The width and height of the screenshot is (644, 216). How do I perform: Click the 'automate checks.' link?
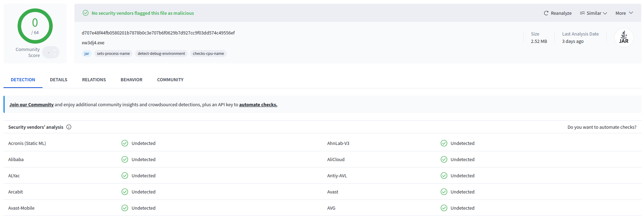(x=258, y=104)
